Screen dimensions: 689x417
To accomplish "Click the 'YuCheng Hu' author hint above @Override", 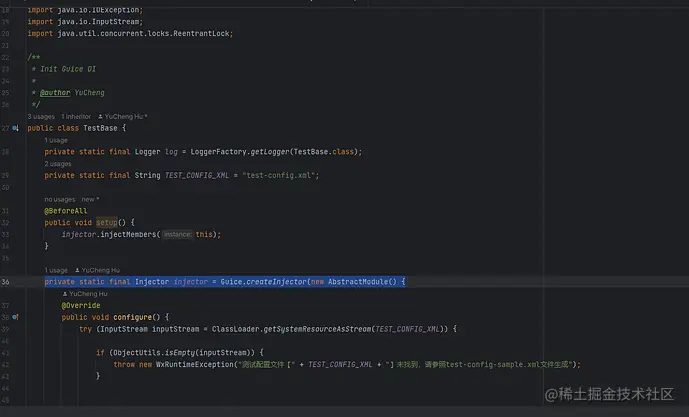I will (x=85, y=294).
